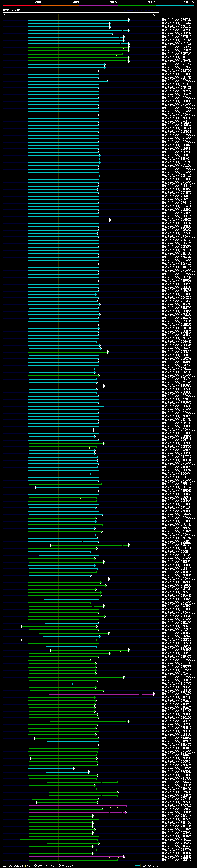Screen dimensions: 197x868
Task: Select UniRef100_A4HK04 row label
Action: click(x=177, y=460)
